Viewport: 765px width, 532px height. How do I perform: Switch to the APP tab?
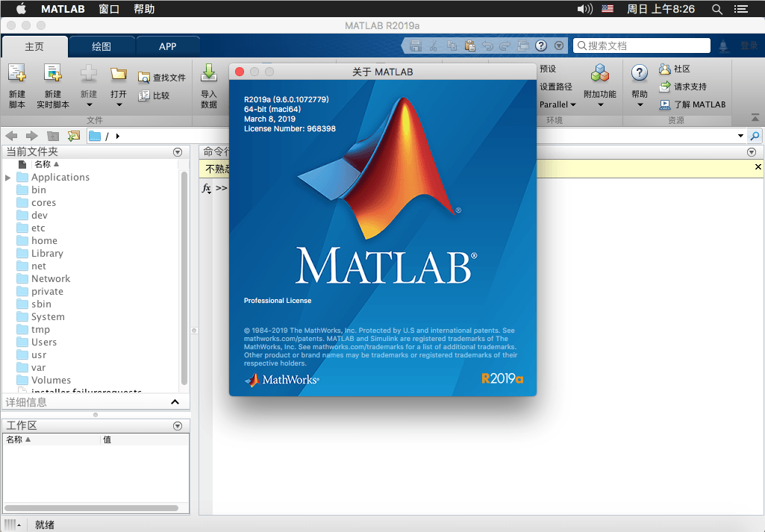tap(167, 46)
